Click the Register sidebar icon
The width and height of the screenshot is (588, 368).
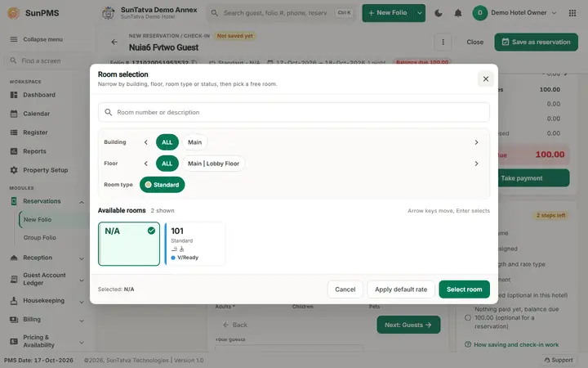point(14,132)
